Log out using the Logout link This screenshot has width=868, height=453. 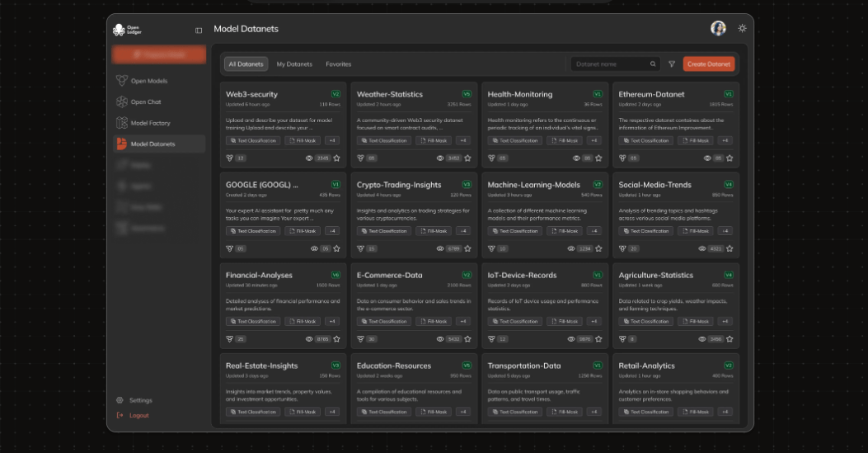click(x=138, y=415)
